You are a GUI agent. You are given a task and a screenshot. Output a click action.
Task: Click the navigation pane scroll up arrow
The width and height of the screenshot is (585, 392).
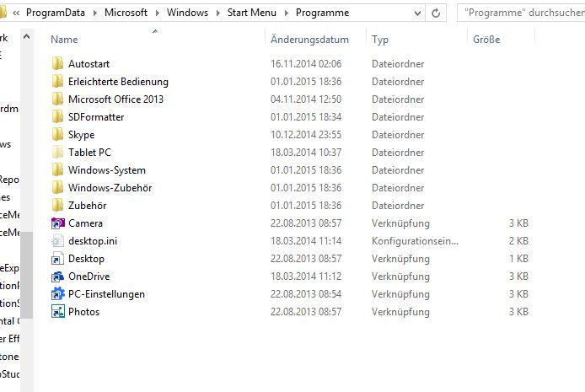(26, 36)
